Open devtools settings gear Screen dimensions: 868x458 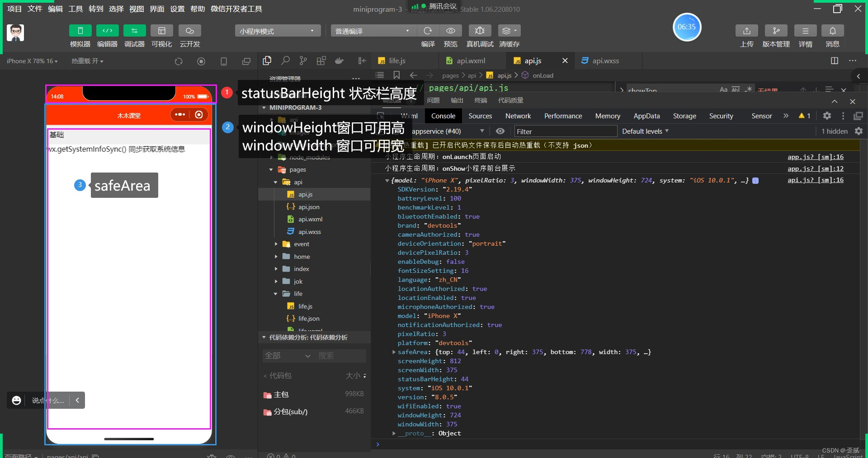click(x=827, y=116)
